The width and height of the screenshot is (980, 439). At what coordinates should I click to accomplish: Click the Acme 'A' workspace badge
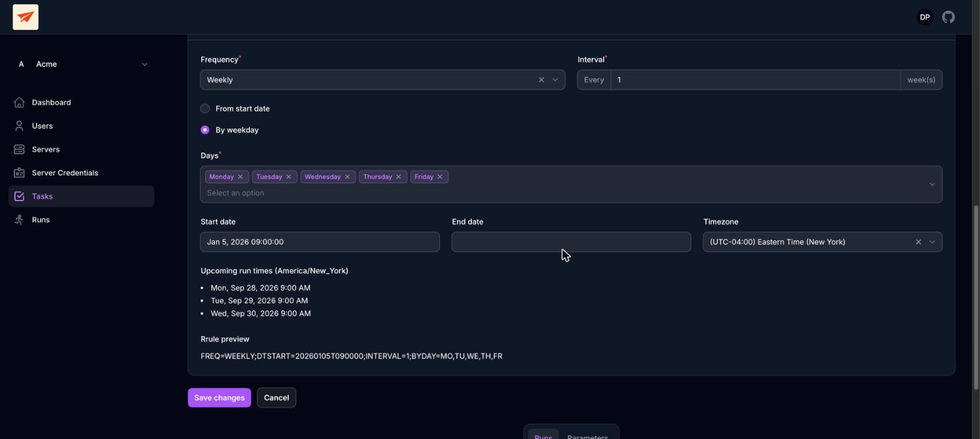(x=21, y=64)
